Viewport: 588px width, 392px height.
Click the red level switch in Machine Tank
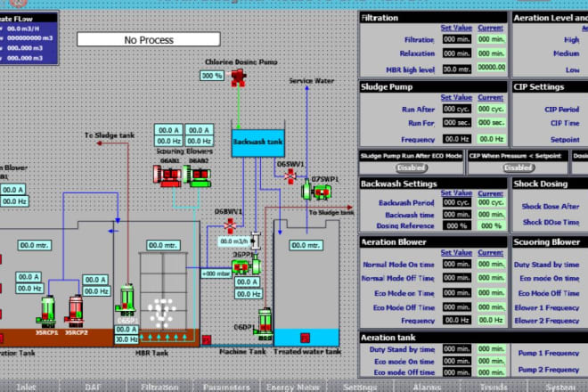point(207,339)
